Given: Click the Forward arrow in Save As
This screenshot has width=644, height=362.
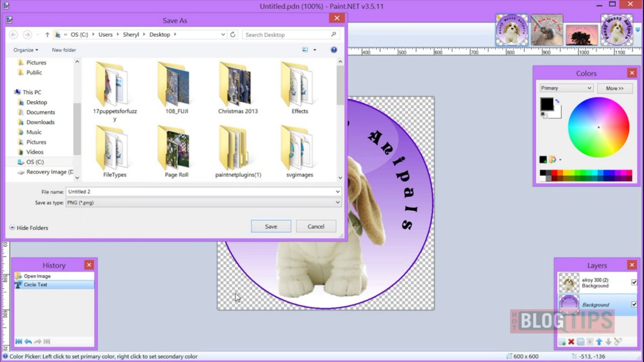Looking at the screenshot, I should click(28, 35).
